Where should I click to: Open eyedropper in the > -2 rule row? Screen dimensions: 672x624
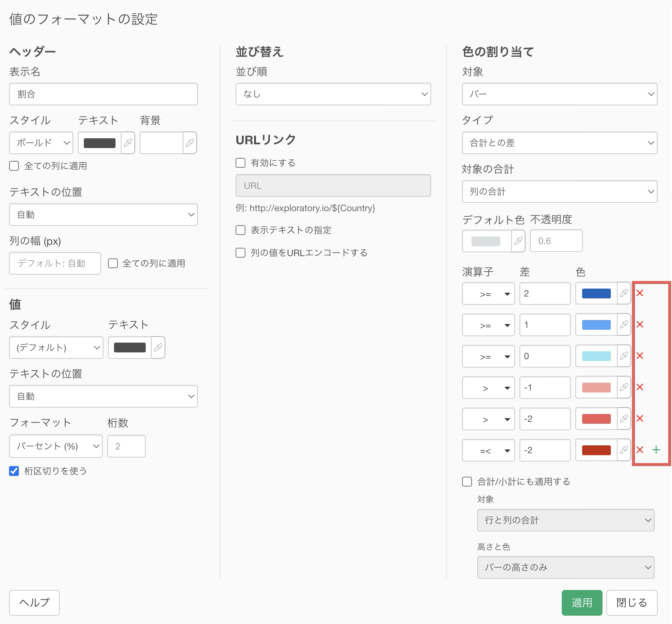pos(624,419)
